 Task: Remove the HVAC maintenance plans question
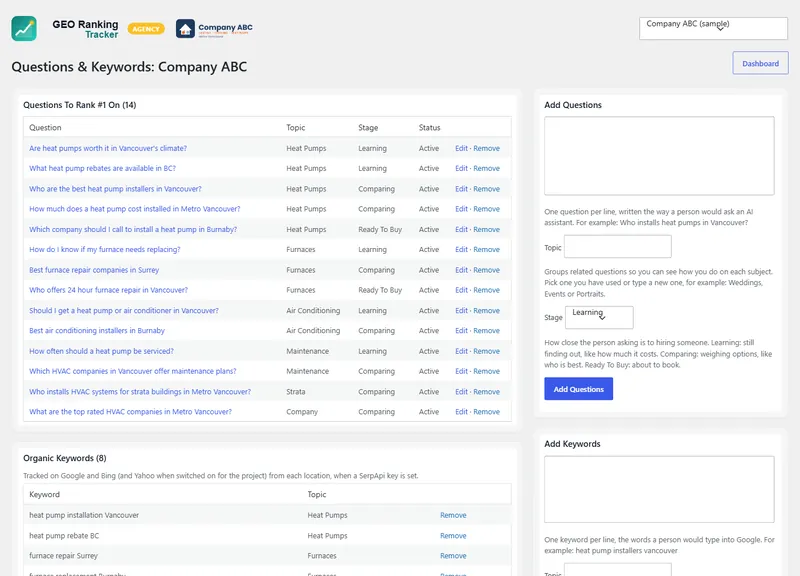point(486,371)
